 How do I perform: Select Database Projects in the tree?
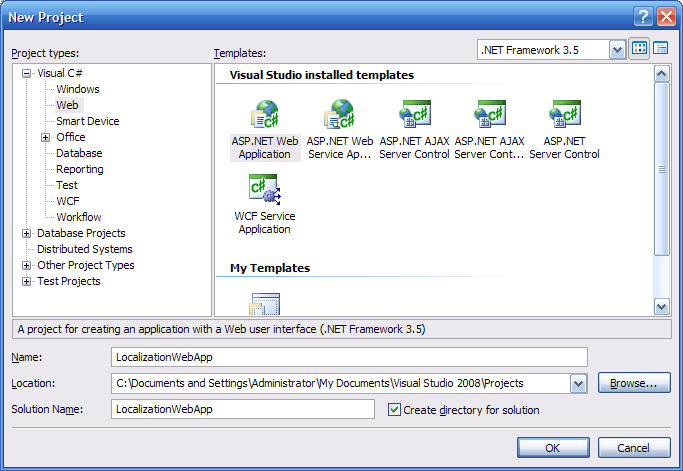point(81,233)
